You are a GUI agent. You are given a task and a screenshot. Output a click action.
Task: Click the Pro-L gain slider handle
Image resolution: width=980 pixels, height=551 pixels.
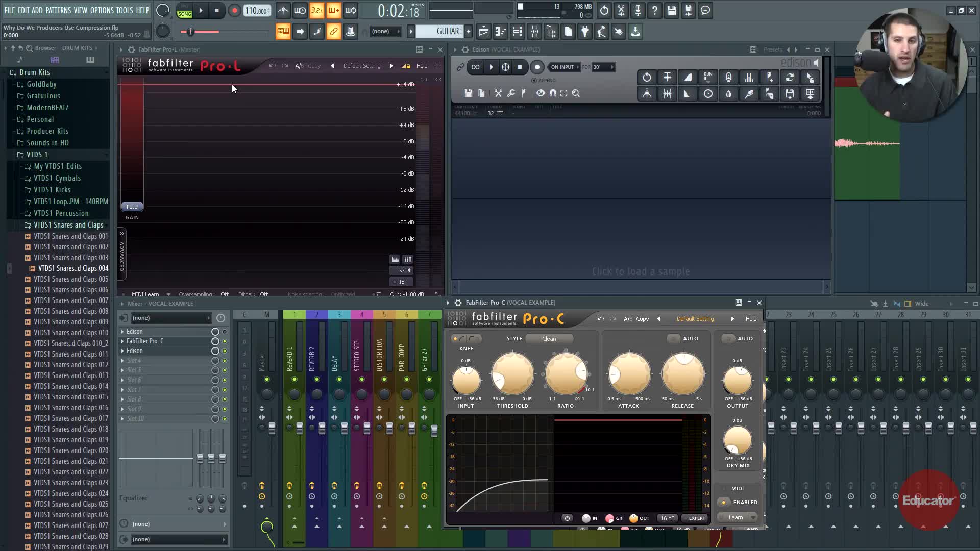pyautogui.click(x=132, y=207)
